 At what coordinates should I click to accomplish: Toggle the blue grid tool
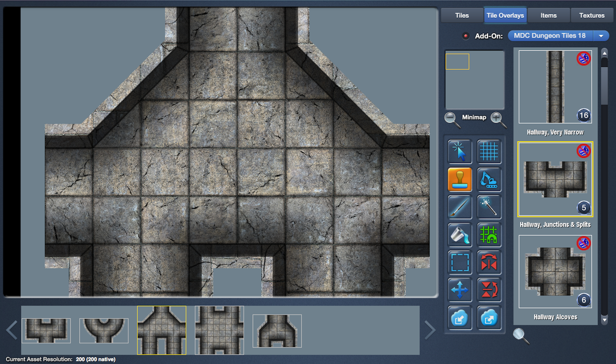pos(489,151)
